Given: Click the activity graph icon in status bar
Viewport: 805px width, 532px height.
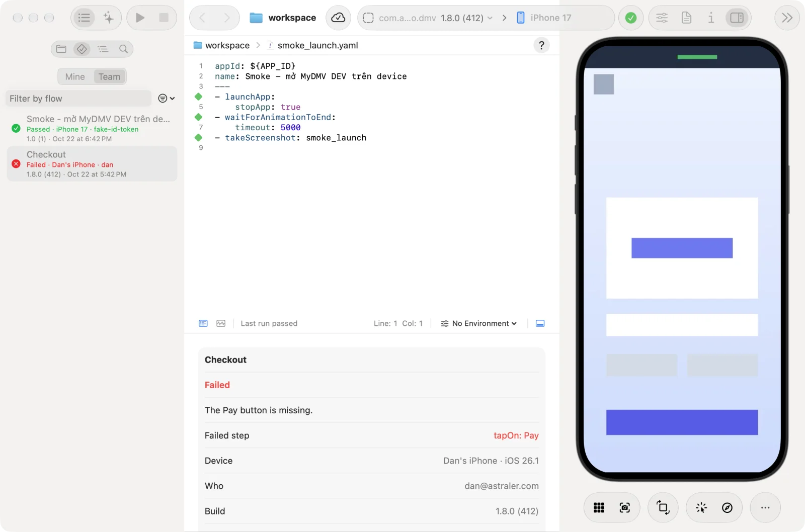Looking at the screenshot, I should [221, 323].
